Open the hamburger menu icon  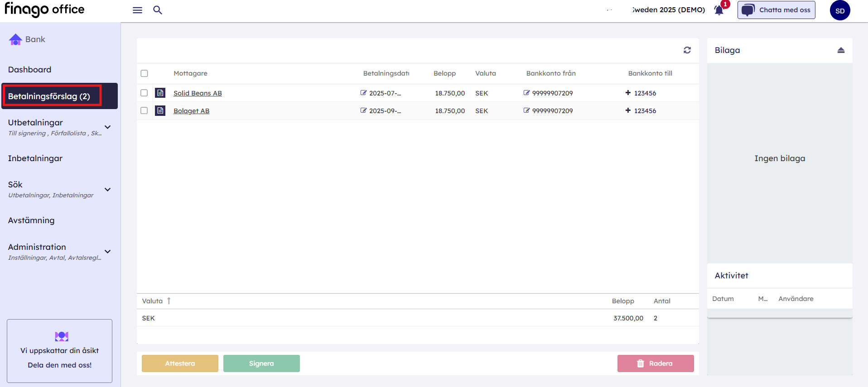click(137, 10)
